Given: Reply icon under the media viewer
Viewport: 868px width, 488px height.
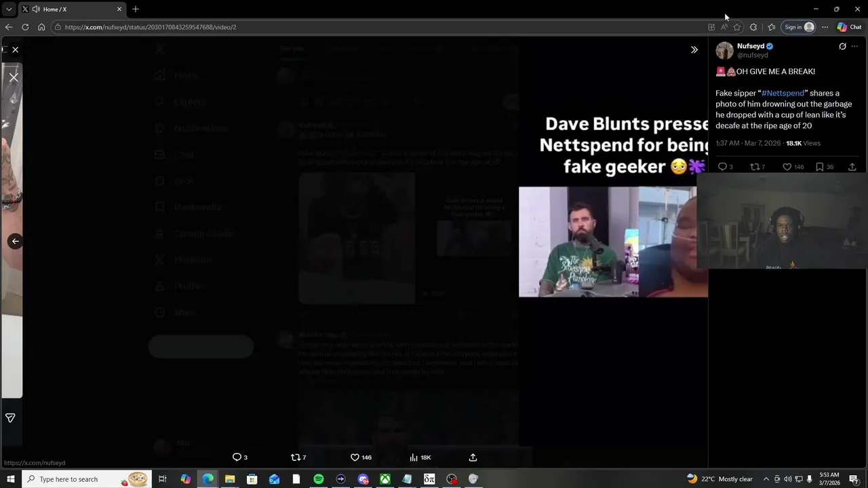Looking at the screenshot, I should (x=237, y=457).
